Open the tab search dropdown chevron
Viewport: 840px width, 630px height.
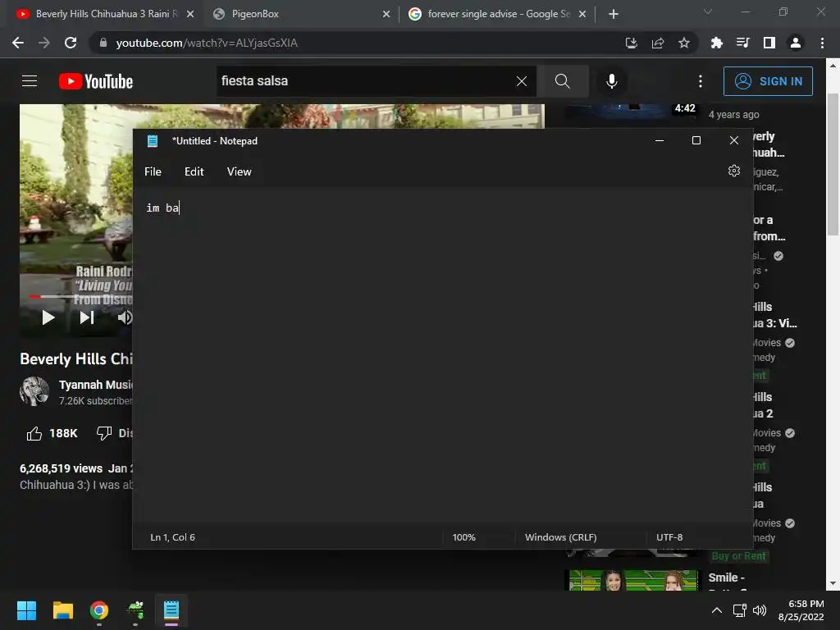(x=708, y=11)
